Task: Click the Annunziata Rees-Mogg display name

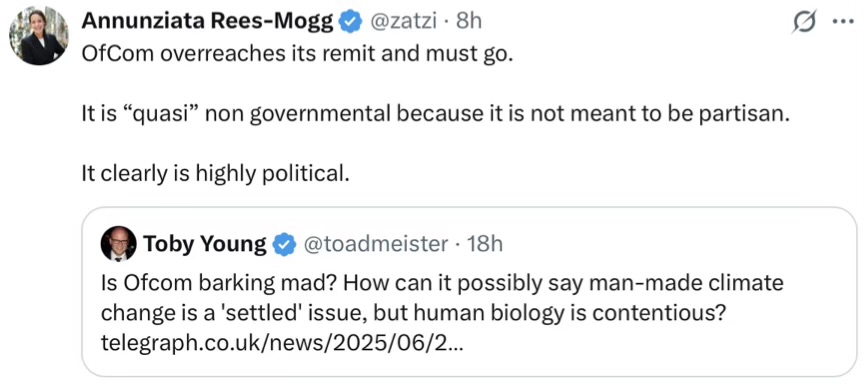Action: pyautogui.click(x=209, y=23)
